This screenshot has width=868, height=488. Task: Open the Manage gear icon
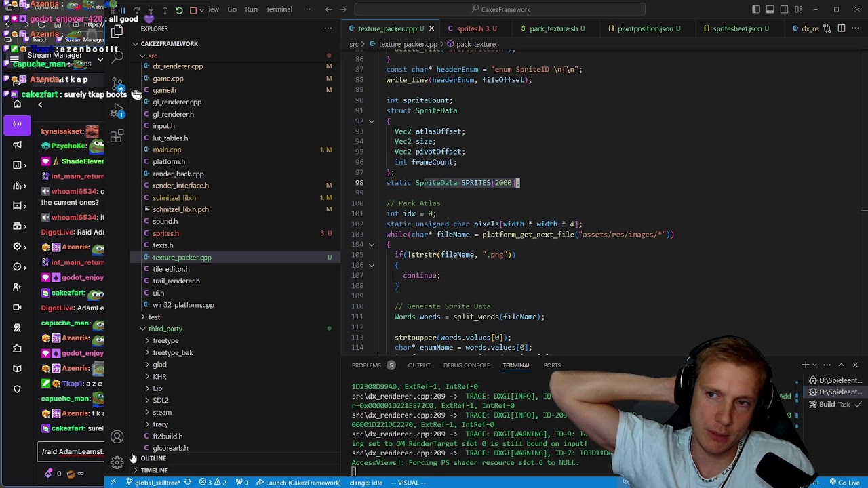pyautogui.click(x=117, y=462)
